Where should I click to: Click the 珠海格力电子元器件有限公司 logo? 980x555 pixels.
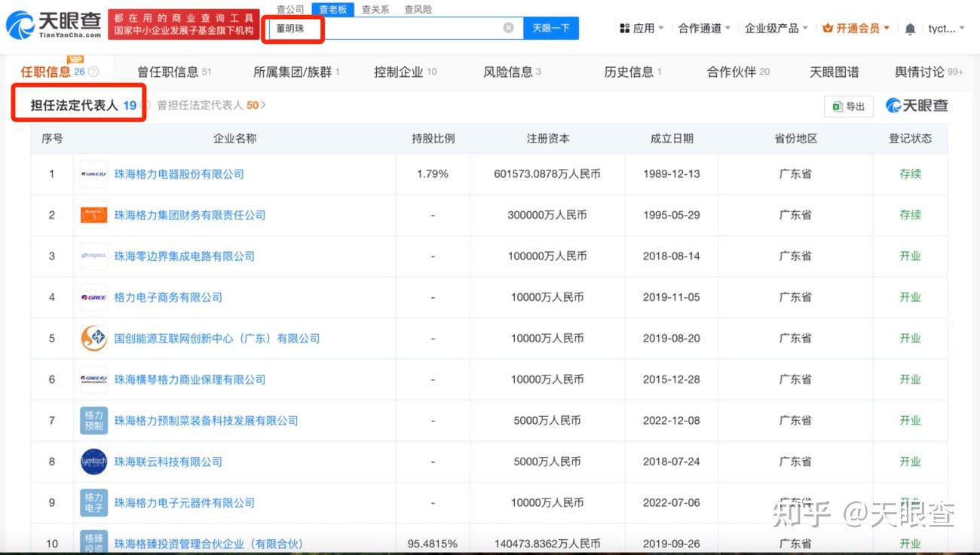pos(93,503)
